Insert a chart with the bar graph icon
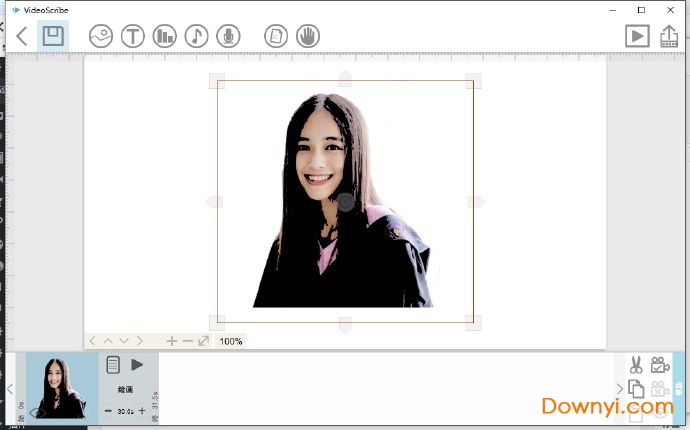Screen dimensions: 690x430 click(x=165, y=36)
